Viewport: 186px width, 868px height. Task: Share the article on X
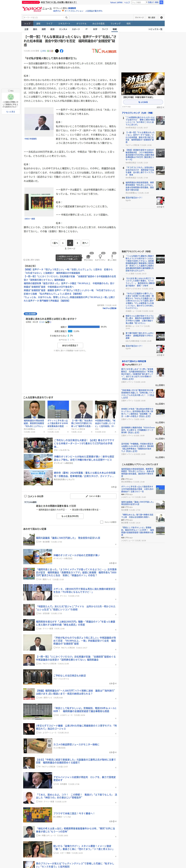click(x=57, y=51)
